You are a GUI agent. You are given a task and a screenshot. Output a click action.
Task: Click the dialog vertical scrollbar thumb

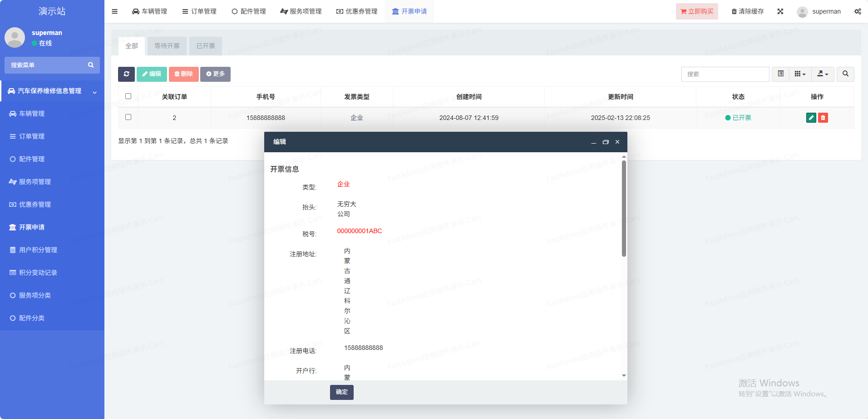point(624,209)
